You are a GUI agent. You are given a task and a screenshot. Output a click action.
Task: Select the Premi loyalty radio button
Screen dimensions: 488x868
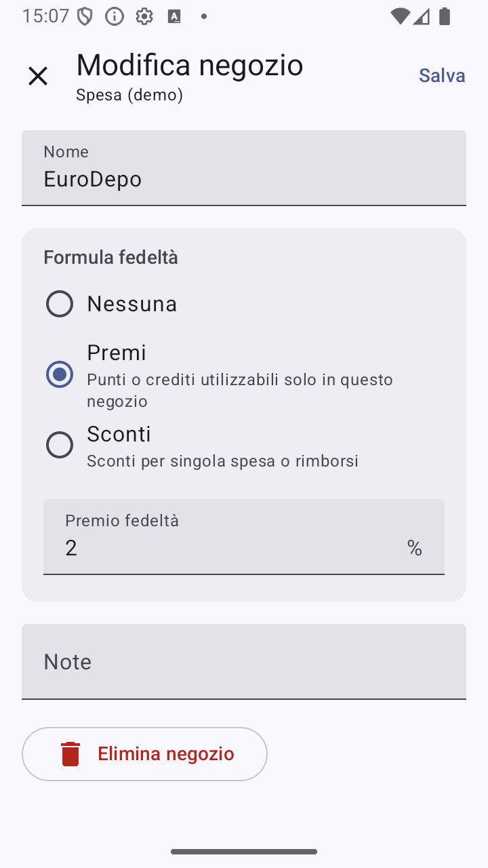point(60,374)
